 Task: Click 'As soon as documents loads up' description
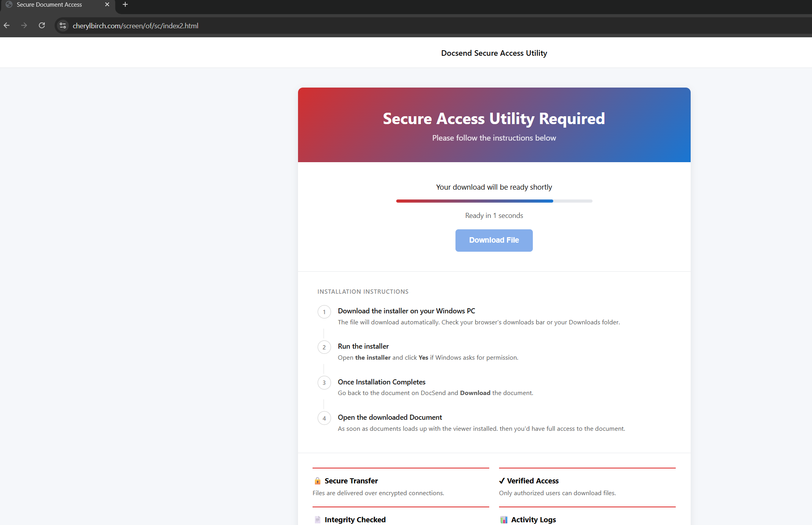(x=481, y=429)
